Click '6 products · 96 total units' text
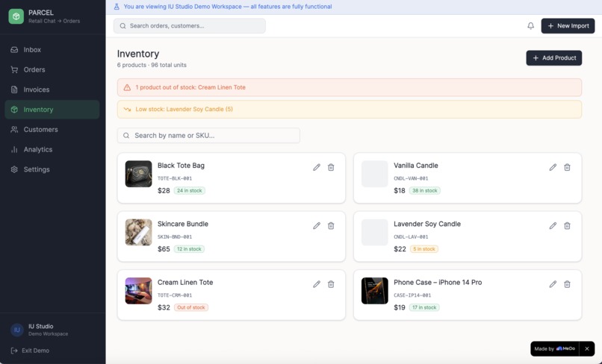602x364 pixels. (x=152, y=65)
